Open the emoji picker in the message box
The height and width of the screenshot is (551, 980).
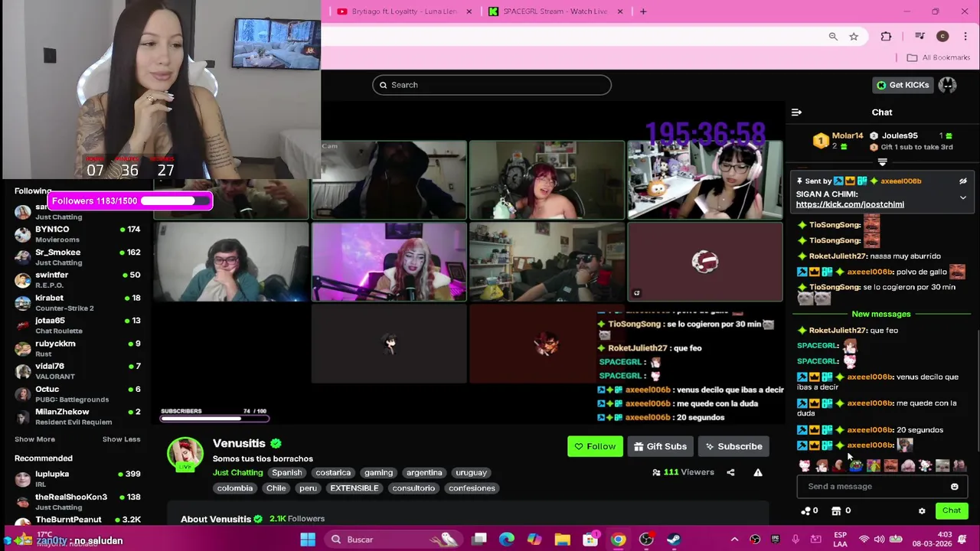click(x=954, y=487)
